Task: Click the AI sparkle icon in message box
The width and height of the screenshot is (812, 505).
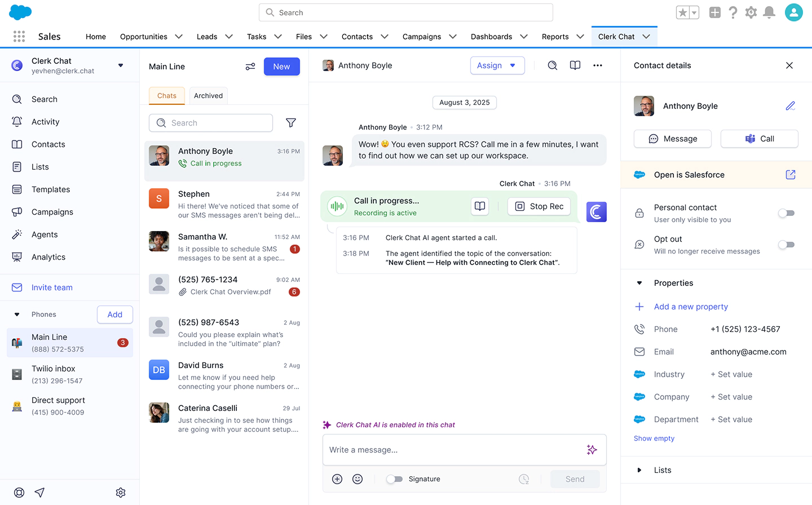Action: [592, 450]
